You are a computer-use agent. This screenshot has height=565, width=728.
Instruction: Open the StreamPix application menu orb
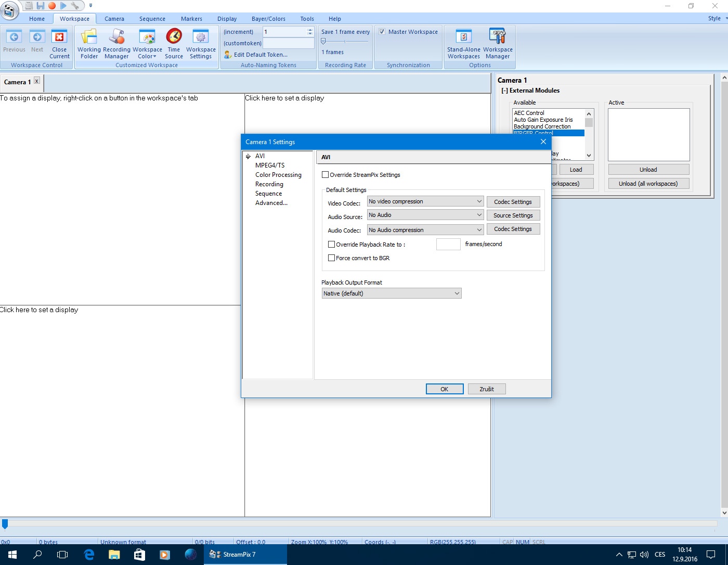point(9,9)
